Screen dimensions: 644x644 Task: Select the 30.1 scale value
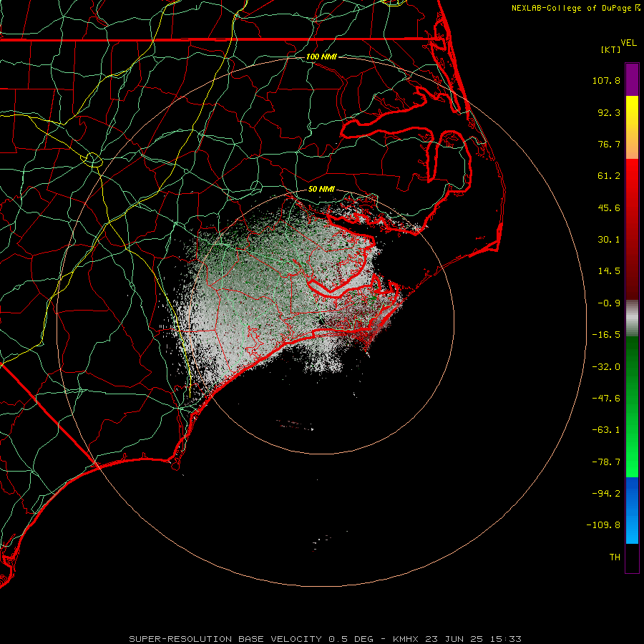coord(609,240)
